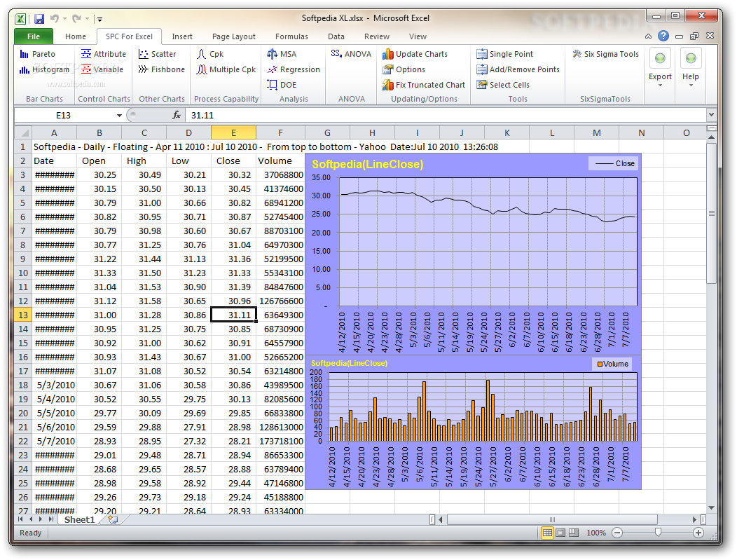
Task: Undo the last action
Action: 55,19
